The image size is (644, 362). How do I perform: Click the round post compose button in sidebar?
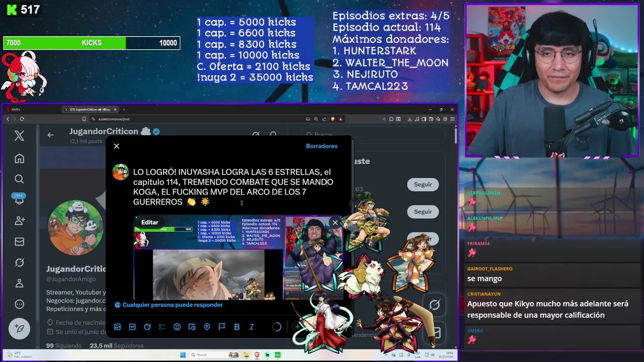click(x=19, y=329)
